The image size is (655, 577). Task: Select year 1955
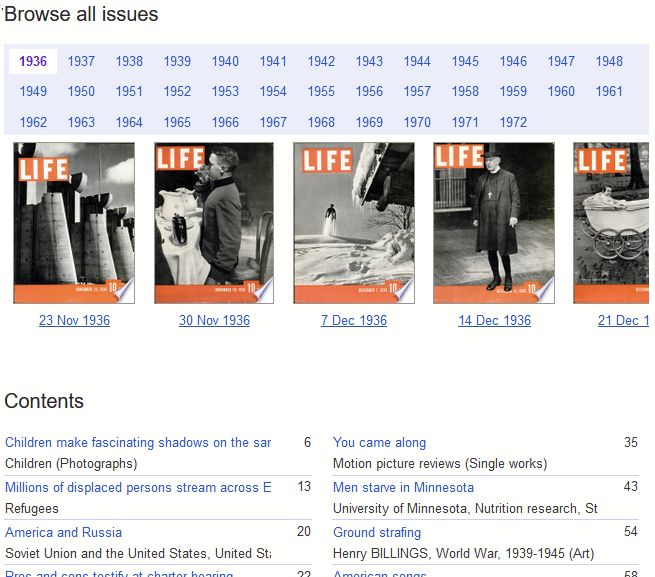321,92
